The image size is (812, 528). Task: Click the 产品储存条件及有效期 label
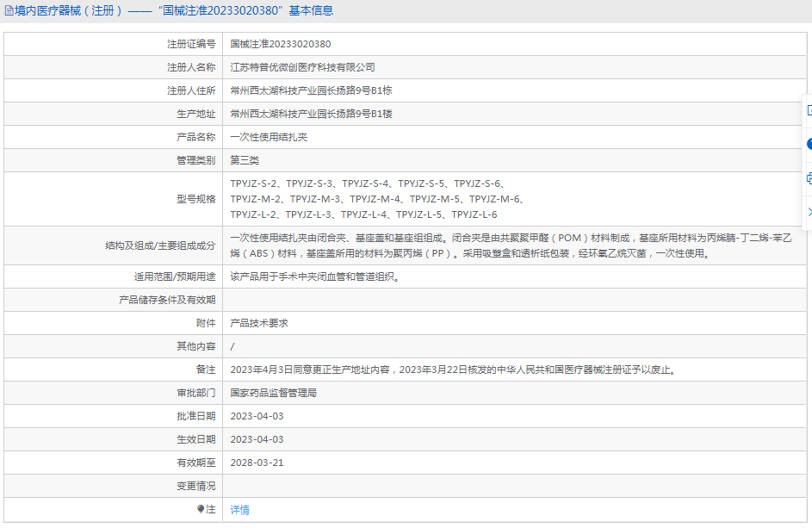[x=167, y=300]
